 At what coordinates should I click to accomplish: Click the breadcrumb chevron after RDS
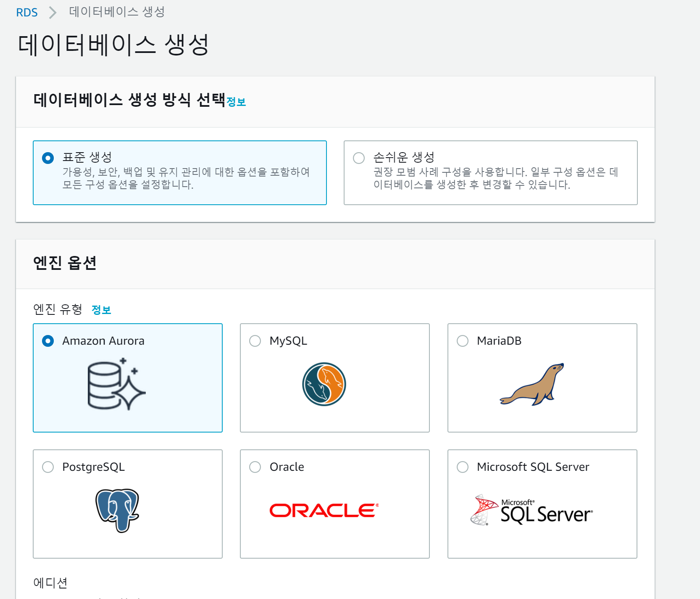coord(53,13)
